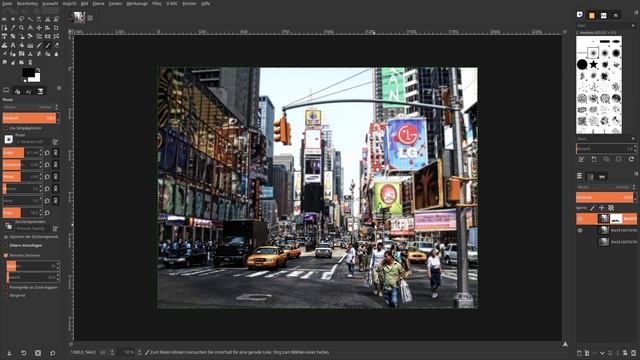This screenshot has height=360, width=640.
Task: Lock pixels of the layer
Action: pyautogui.click(x=593, y=208)
